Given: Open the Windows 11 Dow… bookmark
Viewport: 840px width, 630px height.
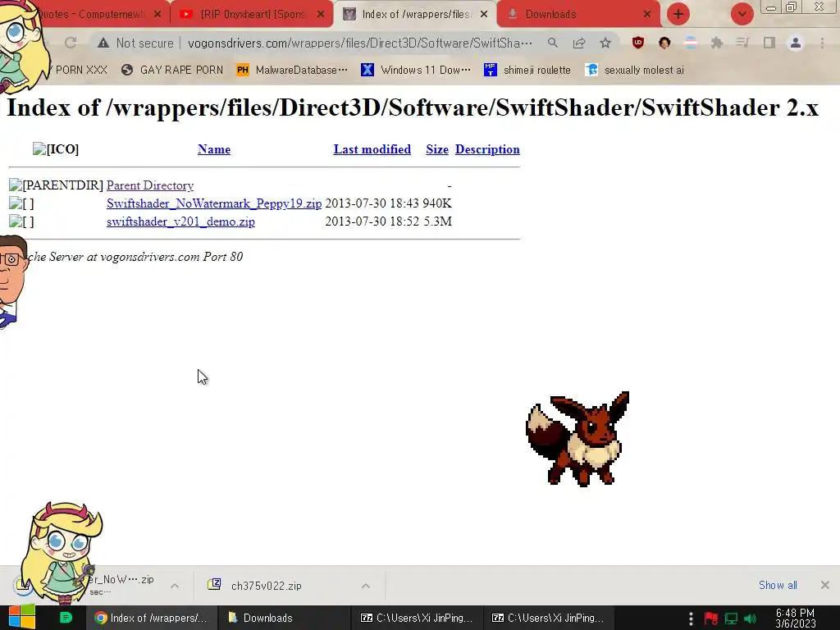Looking at the screenshot, I should (416, 70).
